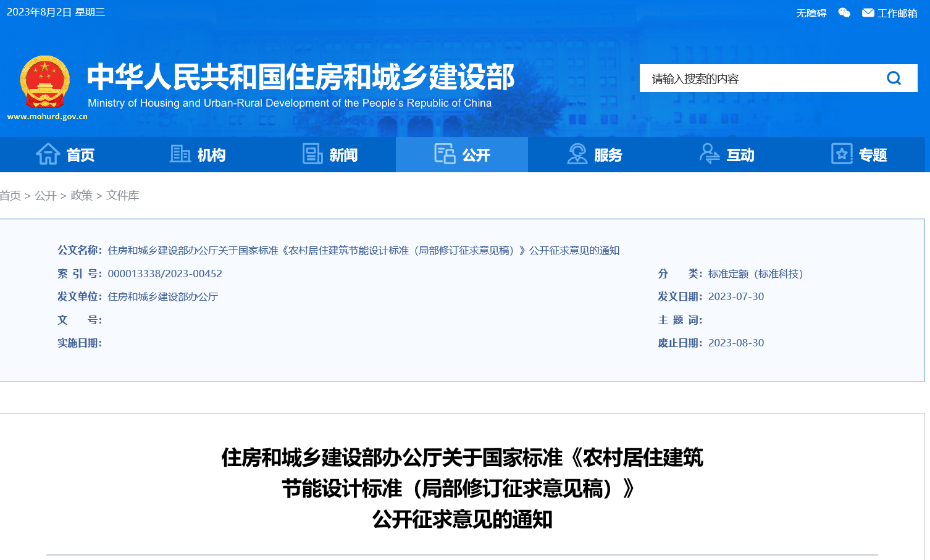This screenshot has width=930, height=560.
Task: Click the WeChat icon in top bar
Action: pos(844,13)
